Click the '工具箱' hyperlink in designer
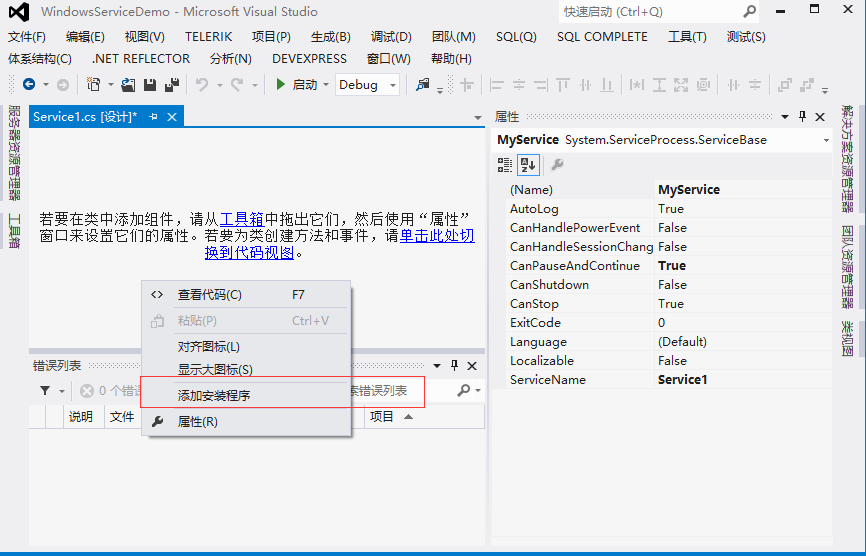 coord(241,219)
